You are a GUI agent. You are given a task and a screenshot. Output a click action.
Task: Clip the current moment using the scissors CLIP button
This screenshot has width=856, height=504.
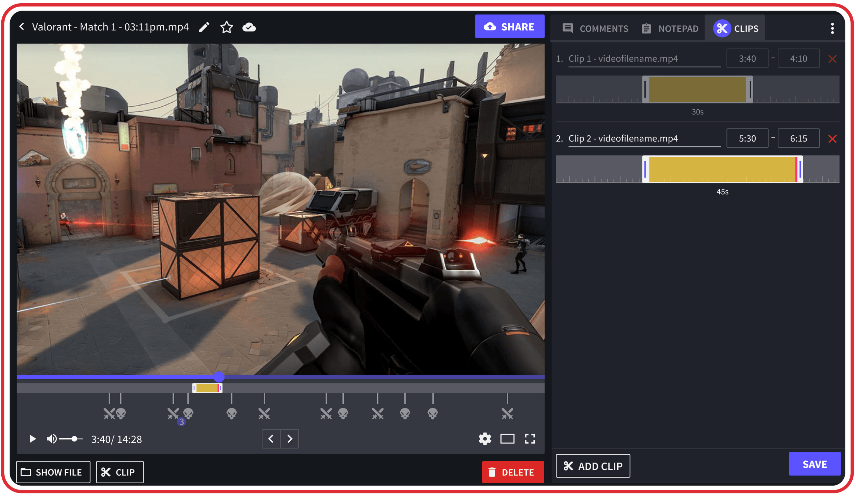119,472
